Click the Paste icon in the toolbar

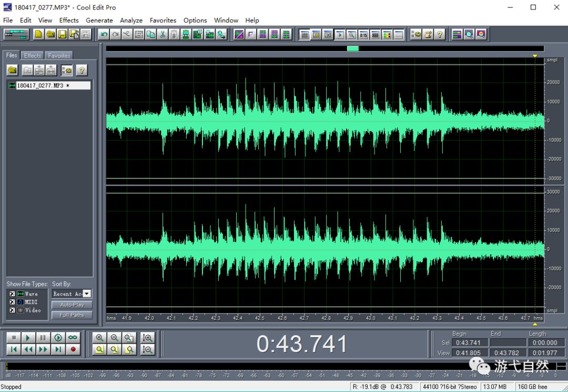click(x=174, y=34)
